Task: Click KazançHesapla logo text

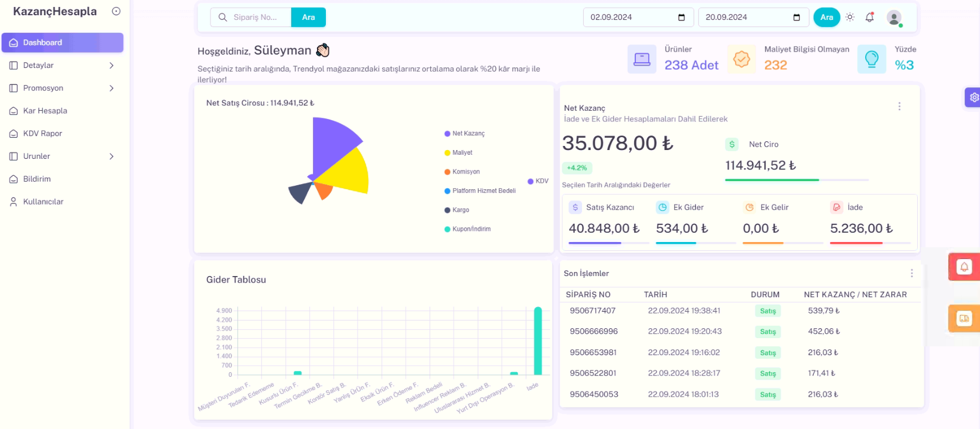Action: coord(55,11)
